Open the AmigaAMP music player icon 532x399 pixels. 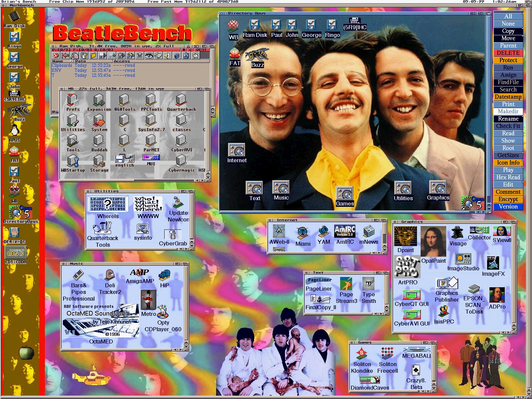point(140,272)
